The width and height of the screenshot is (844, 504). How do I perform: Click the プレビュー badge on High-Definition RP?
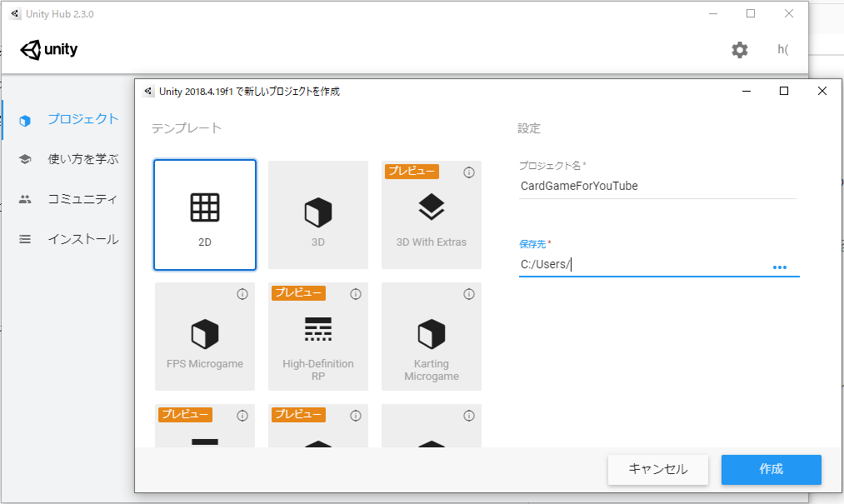click(299, 293)
